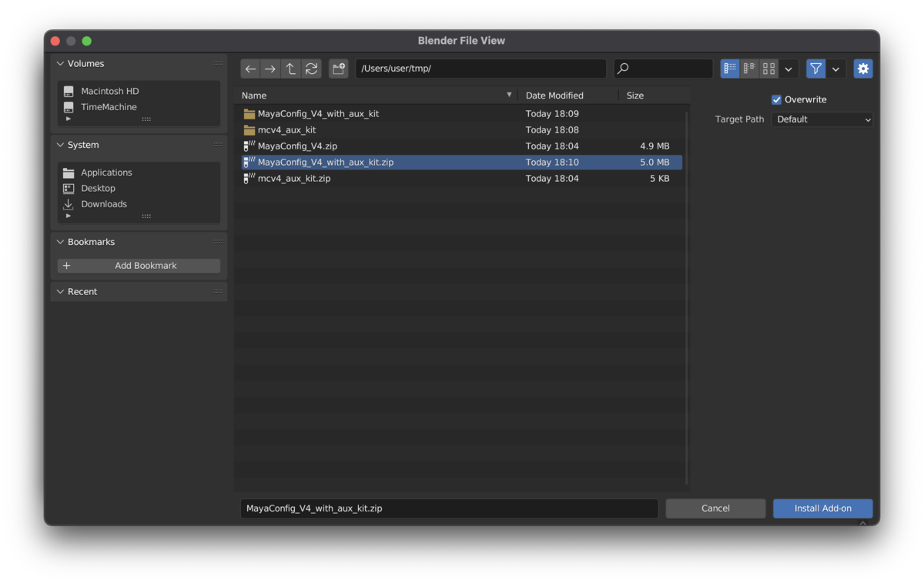Viewport: 924px width, 584px height.
Task: Click Add Bookmark button
Action: [139, 266]
